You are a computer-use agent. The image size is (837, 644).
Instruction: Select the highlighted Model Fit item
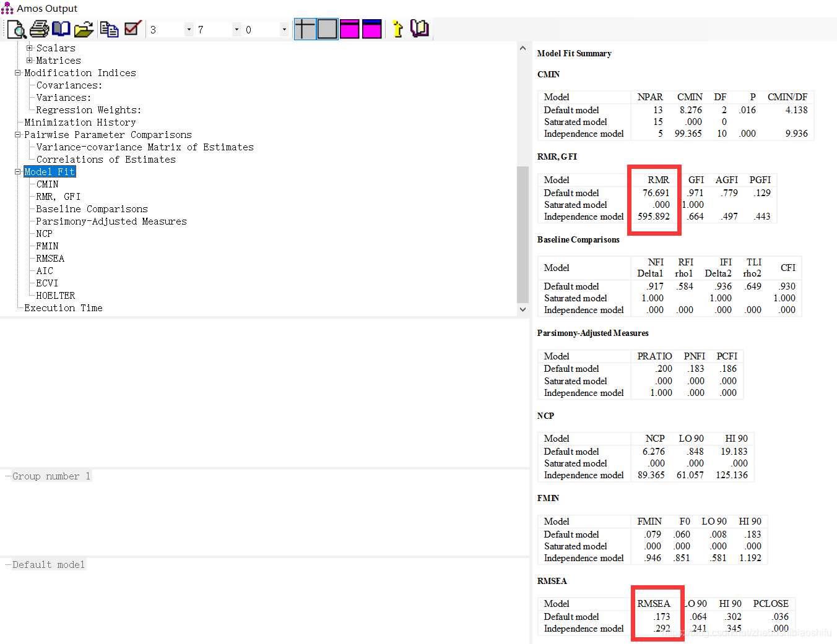pos(50,172)
